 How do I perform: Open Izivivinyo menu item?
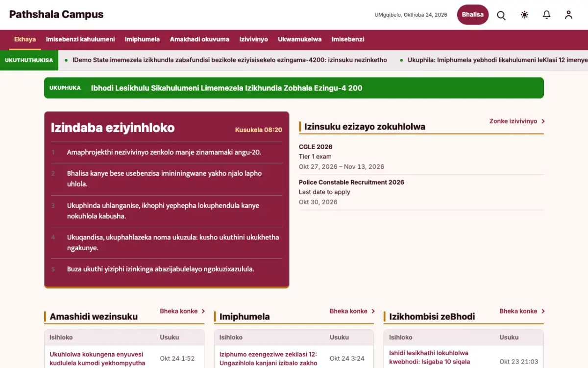254,39
